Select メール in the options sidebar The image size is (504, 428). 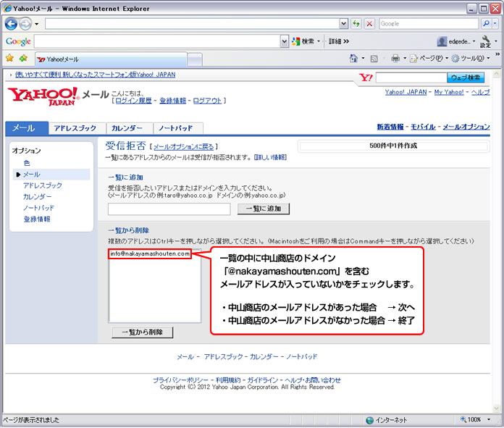pos(32,175)
